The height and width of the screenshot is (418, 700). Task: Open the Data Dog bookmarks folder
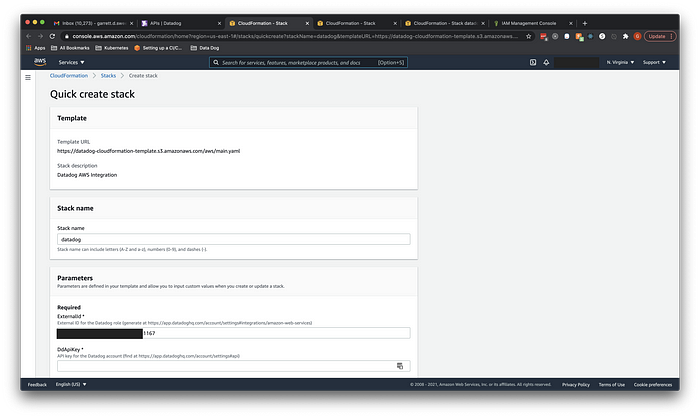tap(205, 48)
